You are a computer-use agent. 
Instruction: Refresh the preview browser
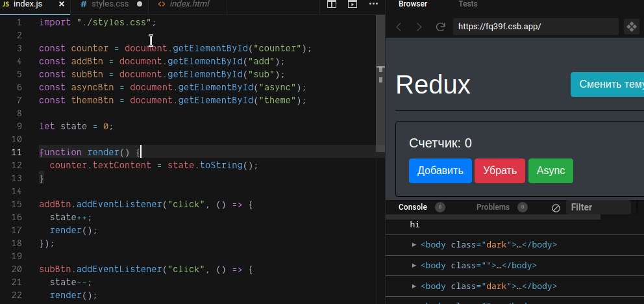tap(440, 27)
